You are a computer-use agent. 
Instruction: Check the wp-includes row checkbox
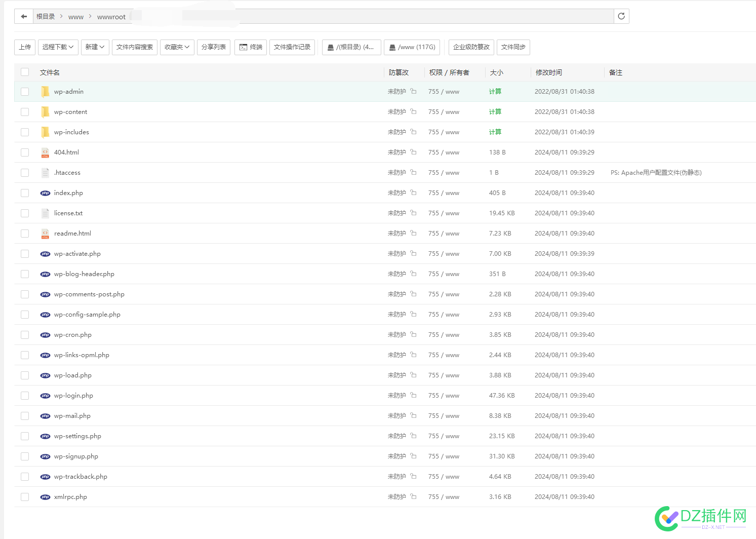(x=25, y=132)
